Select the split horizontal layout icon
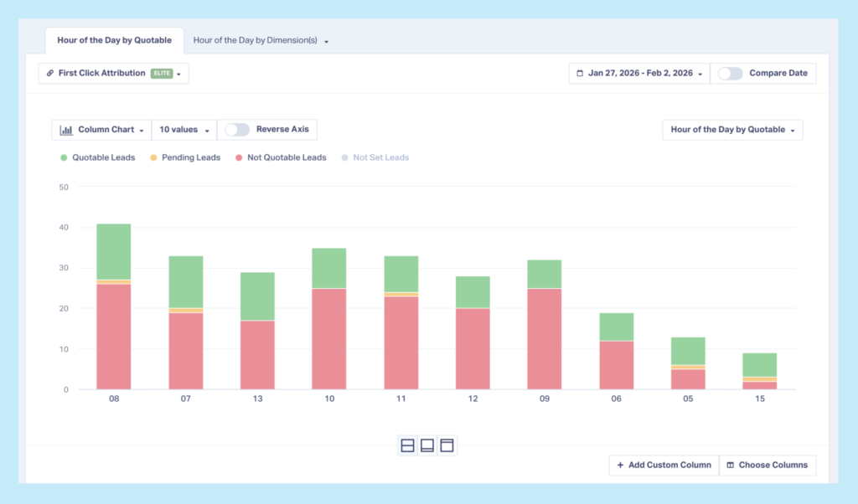Viewport: 858px width, 504px height. 407,445
